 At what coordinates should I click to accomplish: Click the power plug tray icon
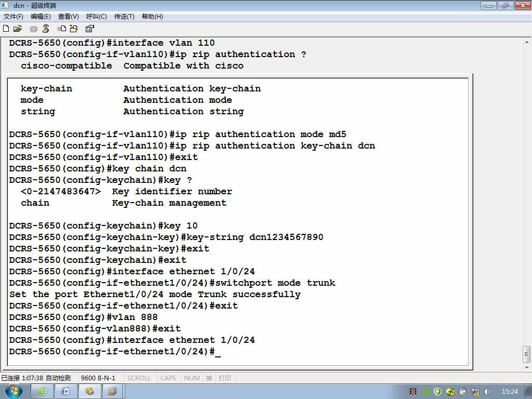tap(462, 392)
